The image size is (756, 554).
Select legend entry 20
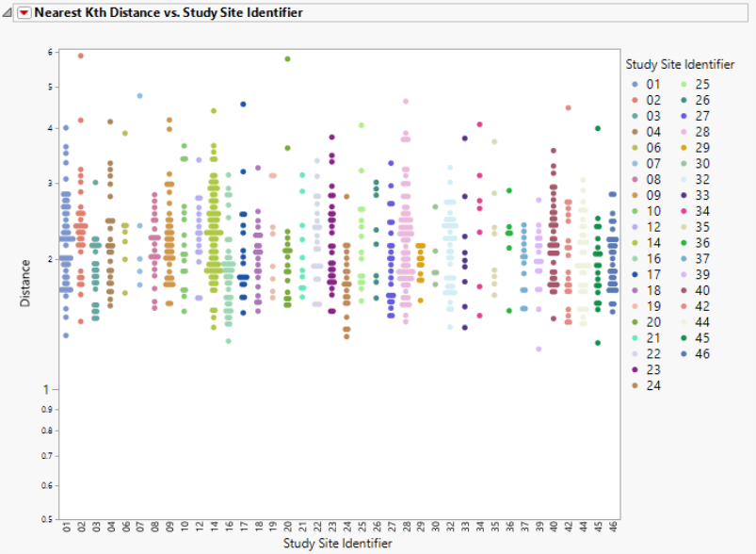[x=646, y=322]
